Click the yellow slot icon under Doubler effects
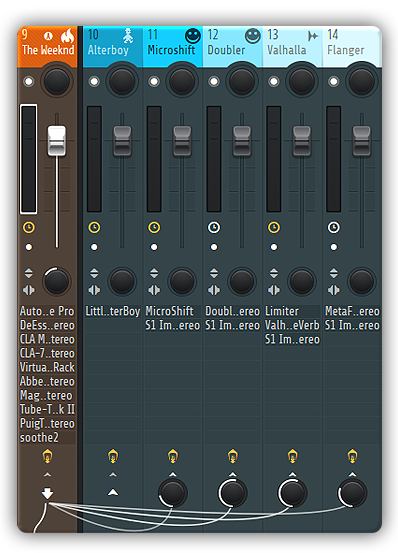 point(233,456)
